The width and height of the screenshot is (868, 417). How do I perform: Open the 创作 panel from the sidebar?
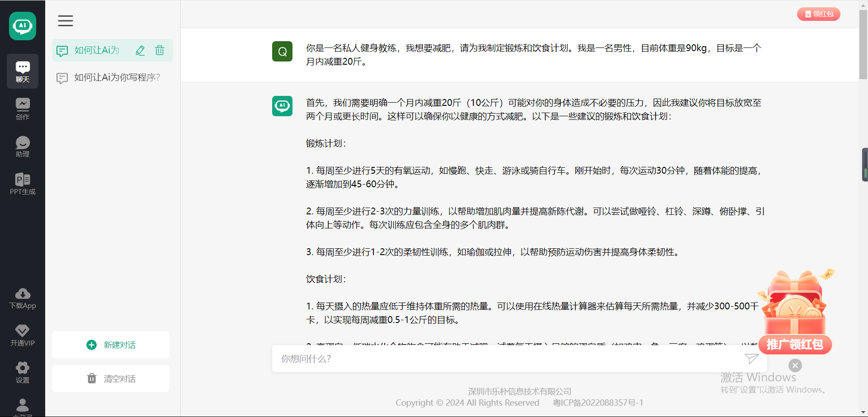pos(22,109)
